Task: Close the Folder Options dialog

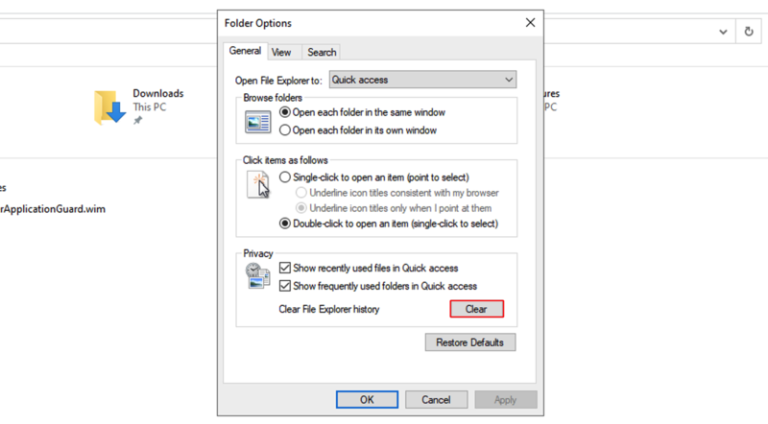Action: [529, 22]
